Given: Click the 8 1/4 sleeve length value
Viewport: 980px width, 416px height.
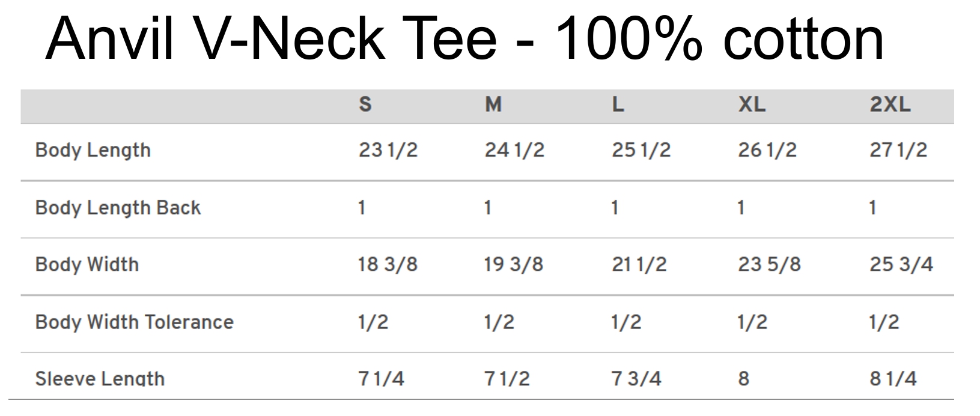Looking at the screenshot, I should [893, 379].
